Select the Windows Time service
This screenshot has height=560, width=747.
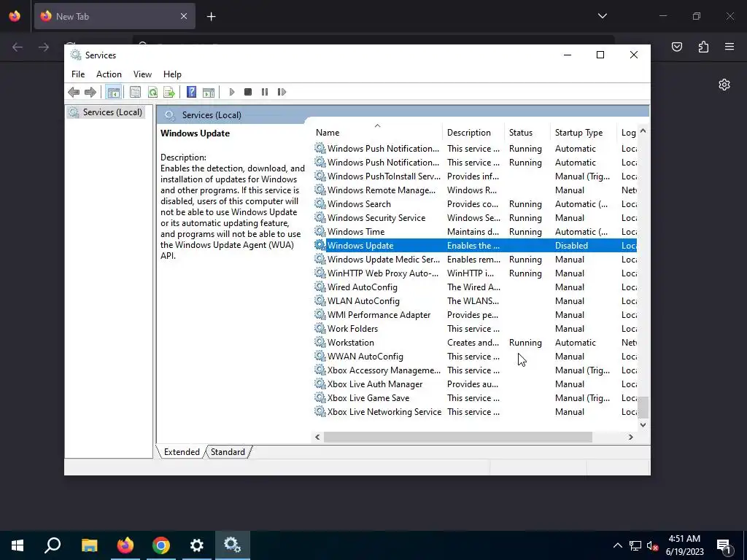click(475, 231)
